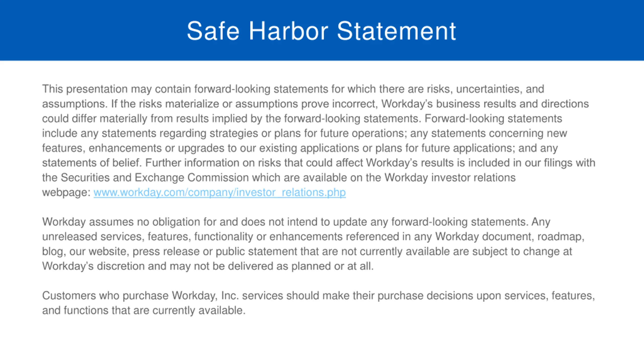
Task: Click the "Safe Harbor Statement" title text
Action: [x=321, y=31]
